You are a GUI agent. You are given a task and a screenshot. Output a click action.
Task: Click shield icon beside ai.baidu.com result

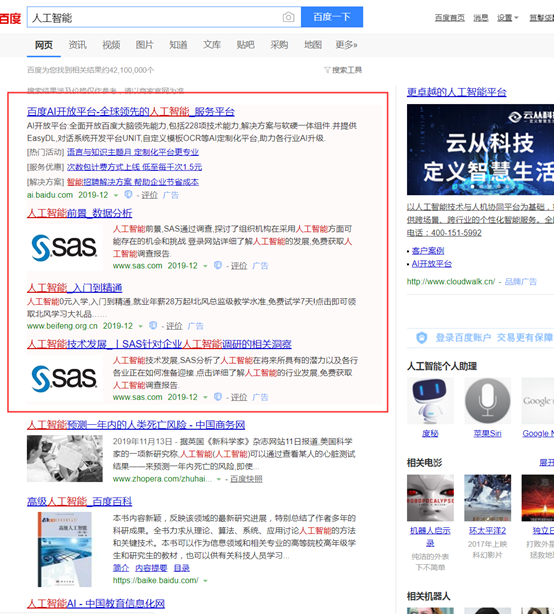click(128, 195)
